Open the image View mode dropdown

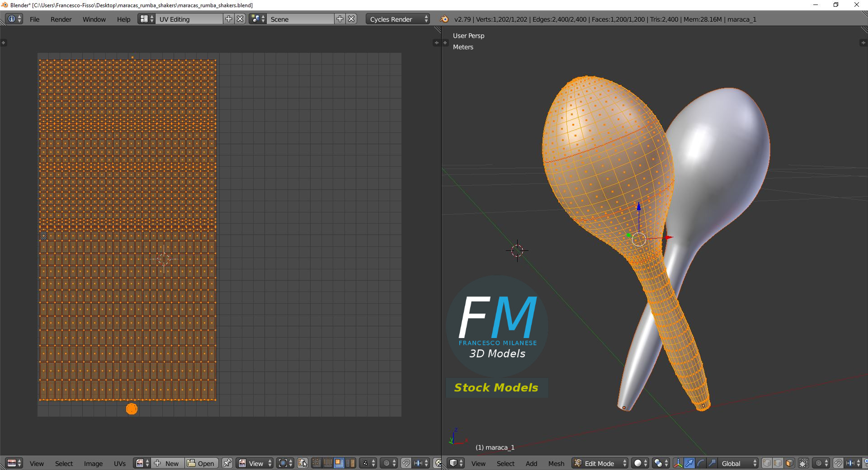[255, 463]
